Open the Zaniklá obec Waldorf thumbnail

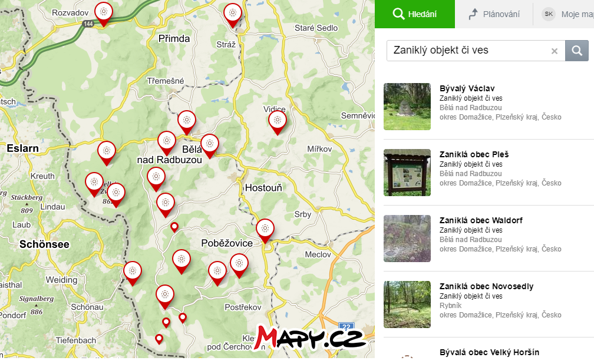(x=407, y=238)
